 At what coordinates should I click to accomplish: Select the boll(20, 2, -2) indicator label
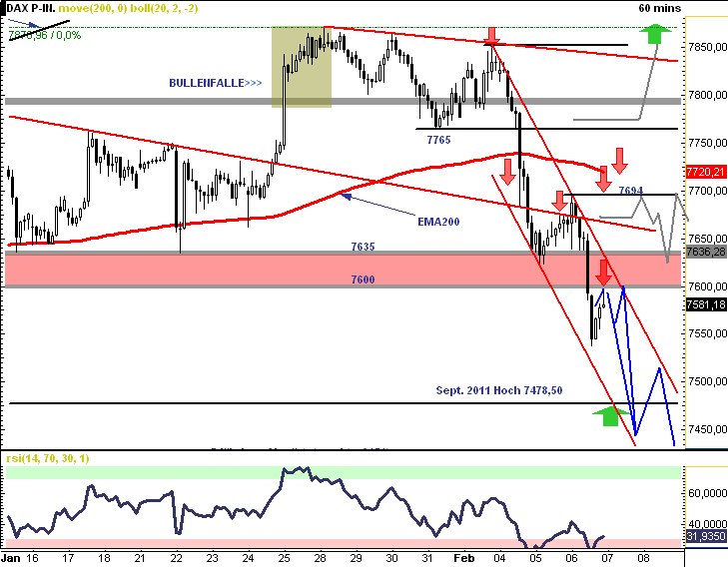coord(164,8)
